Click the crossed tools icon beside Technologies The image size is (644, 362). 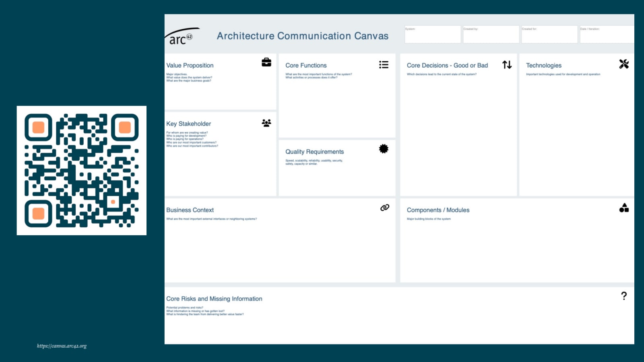tap(624, 64)
